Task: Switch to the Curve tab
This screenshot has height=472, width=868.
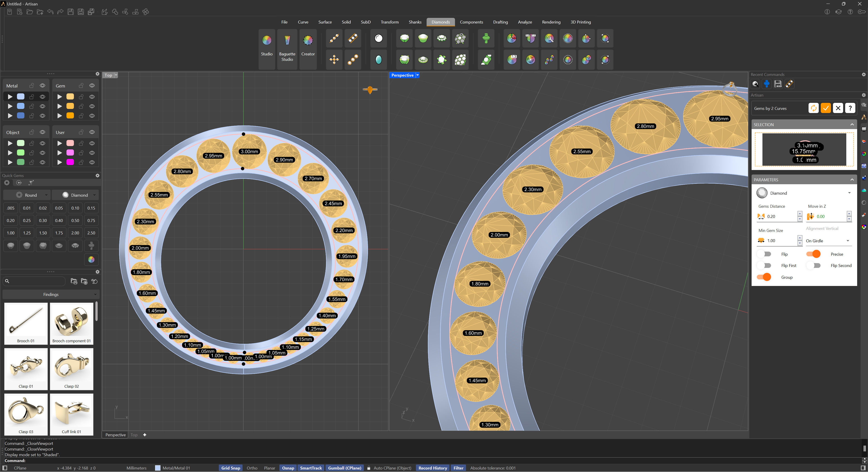Action: (303, 22)
